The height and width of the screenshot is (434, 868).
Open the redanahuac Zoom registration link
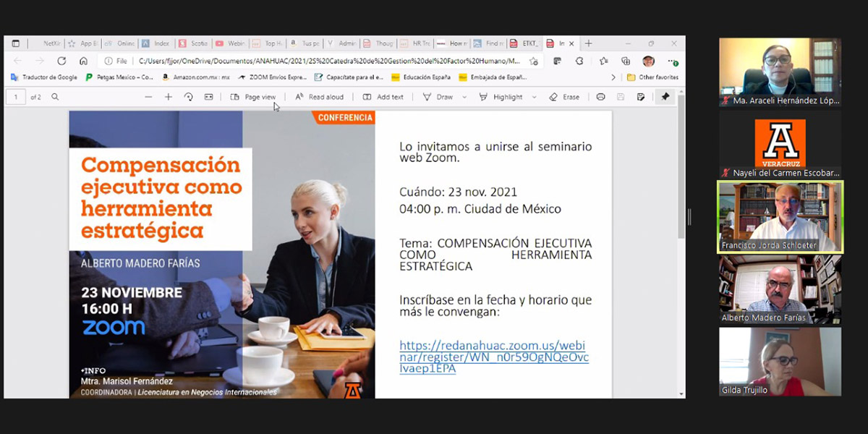494,357
